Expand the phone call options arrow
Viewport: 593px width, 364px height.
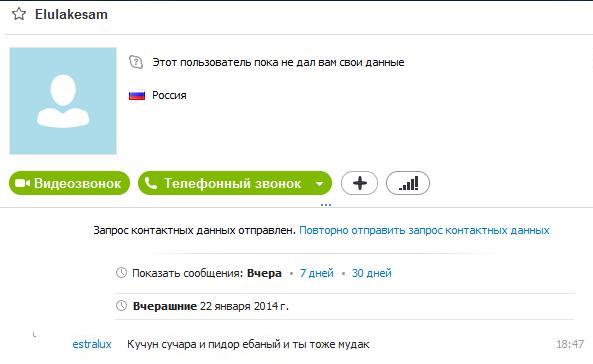point(320,184)
